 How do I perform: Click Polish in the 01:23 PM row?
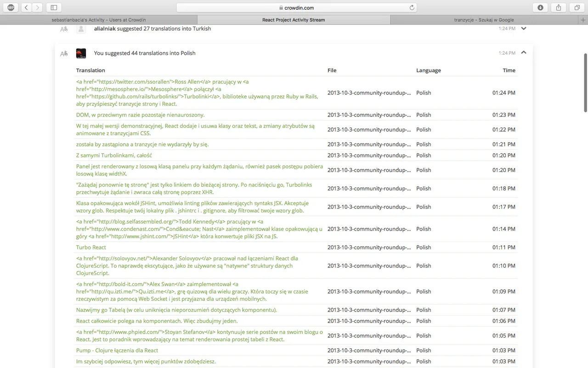424,115
